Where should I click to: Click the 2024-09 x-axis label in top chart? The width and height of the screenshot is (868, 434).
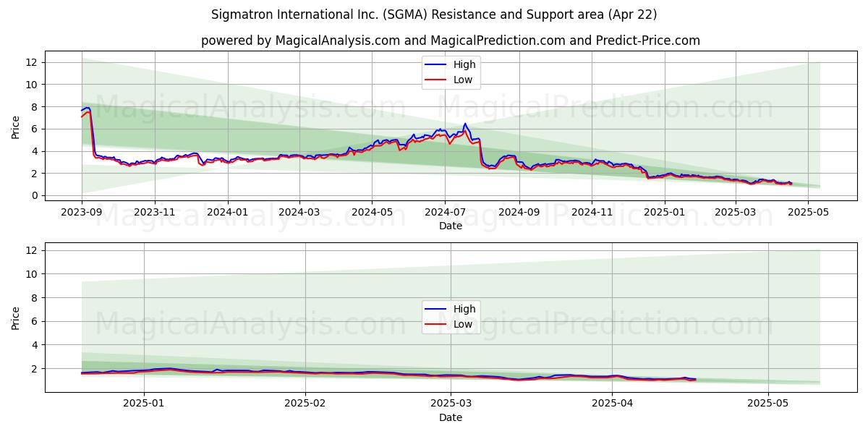[519, 213]
